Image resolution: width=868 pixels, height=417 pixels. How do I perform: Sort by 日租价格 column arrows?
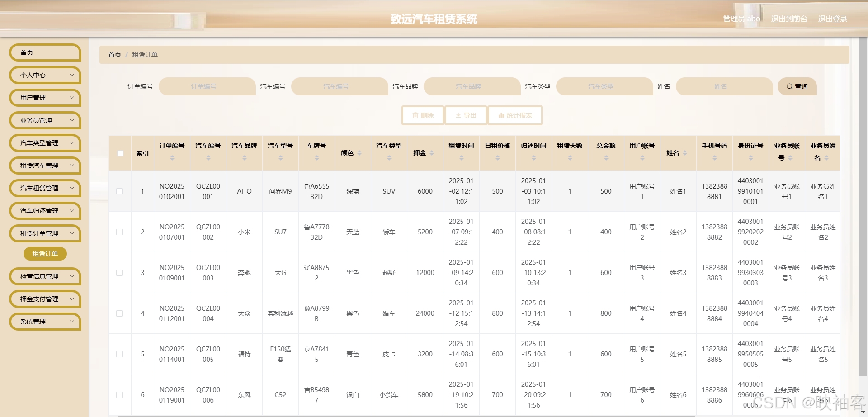coord(497,158)
